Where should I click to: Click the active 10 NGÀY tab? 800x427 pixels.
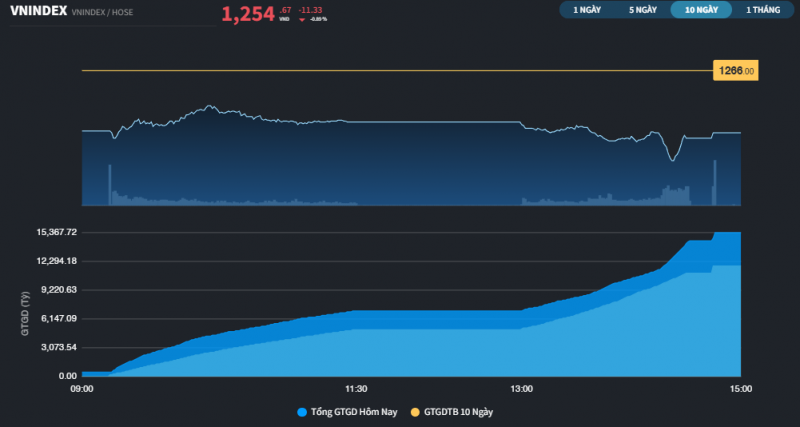[699, 9]
